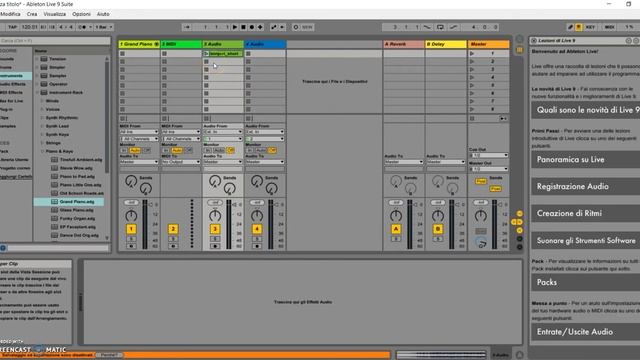The image size is (640, 360).
Task: Select the Operator instrument
Action: click(58, 84)
